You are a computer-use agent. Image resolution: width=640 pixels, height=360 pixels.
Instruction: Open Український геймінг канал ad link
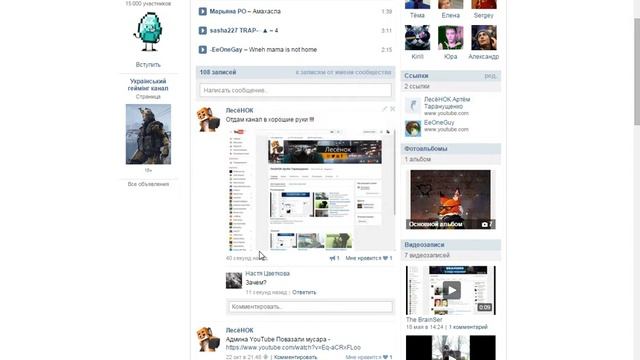148,84
